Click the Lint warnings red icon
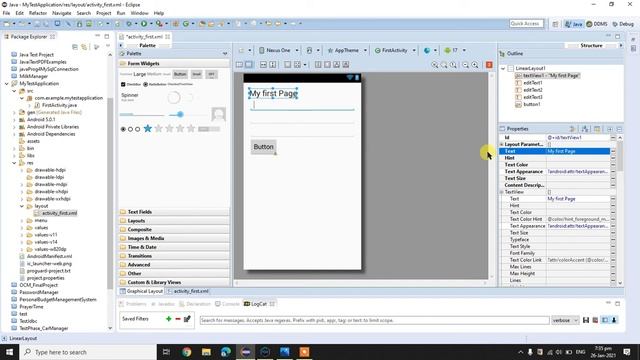The image size is (640, 360). tap(489, 65)
